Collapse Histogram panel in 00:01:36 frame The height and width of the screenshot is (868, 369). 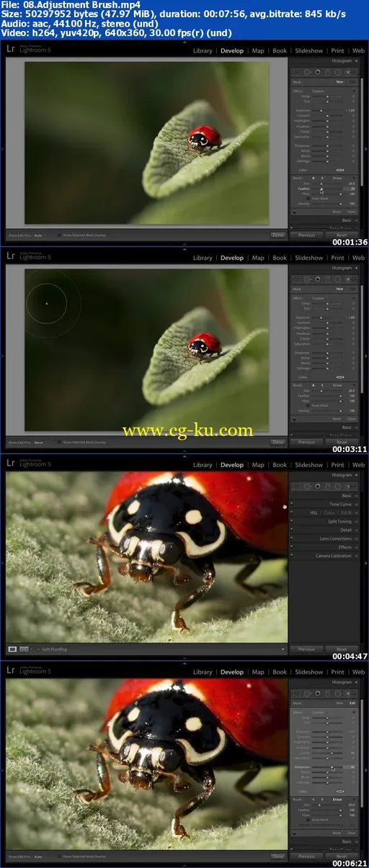tap(356, 60)
